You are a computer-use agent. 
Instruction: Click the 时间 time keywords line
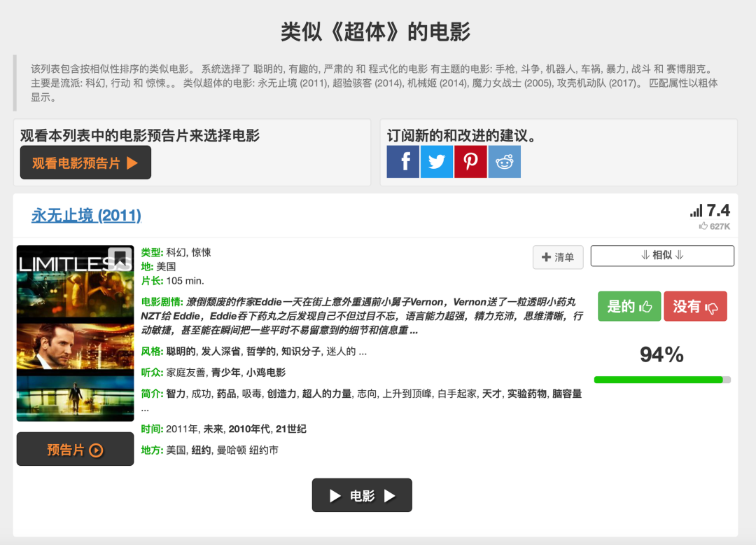click(224, 429)
